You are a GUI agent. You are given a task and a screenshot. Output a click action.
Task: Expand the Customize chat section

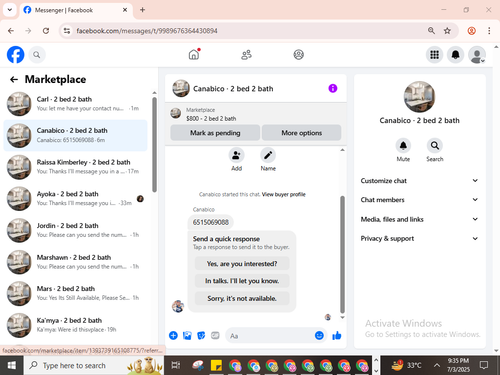pos(419,181)
